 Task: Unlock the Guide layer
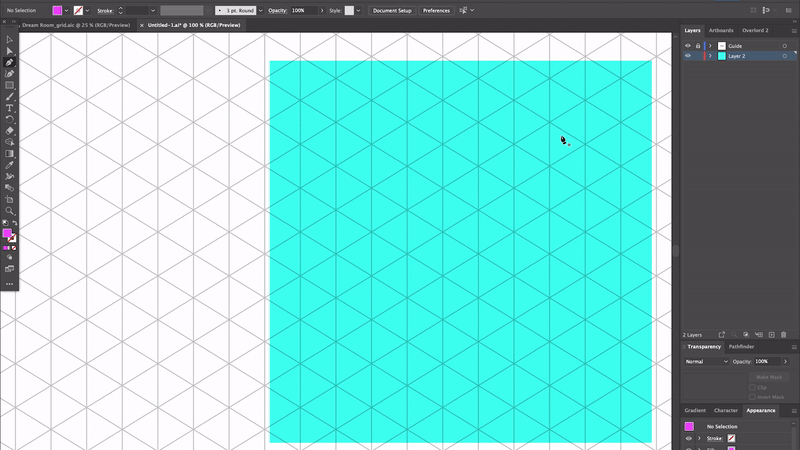click(x=698, y=46)
